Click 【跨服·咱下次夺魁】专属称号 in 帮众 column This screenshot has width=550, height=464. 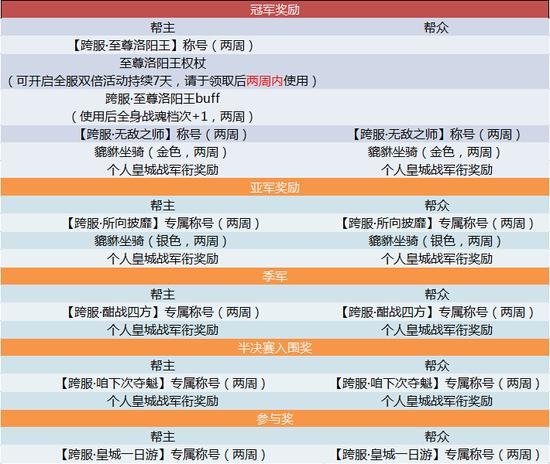[437, 383]
